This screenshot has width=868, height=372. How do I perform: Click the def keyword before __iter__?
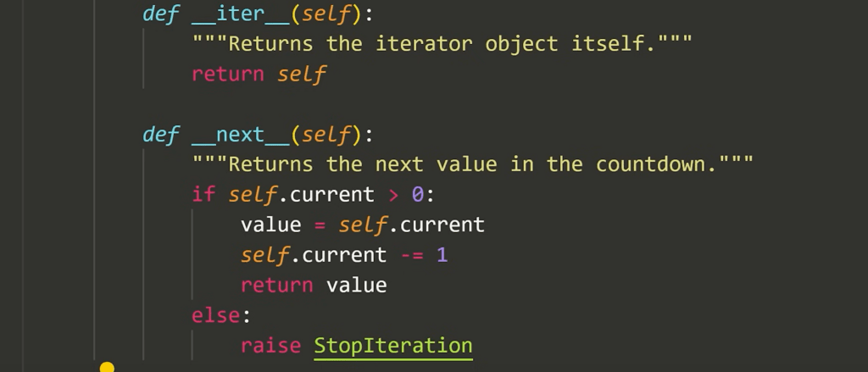[x=161, y=14]
